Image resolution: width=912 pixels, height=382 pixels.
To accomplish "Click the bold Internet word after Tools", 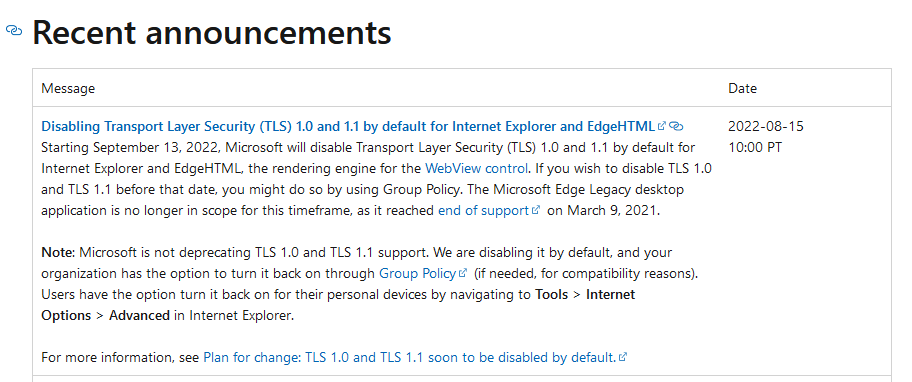I will [611, 294].
